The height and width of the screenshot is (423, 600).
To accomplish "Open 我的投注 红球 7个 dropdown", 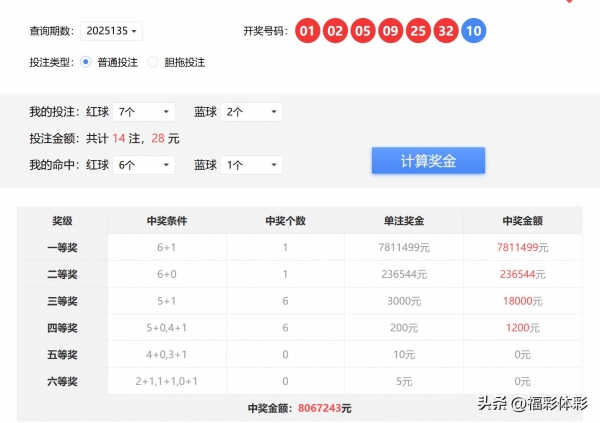I will (144, 112).
